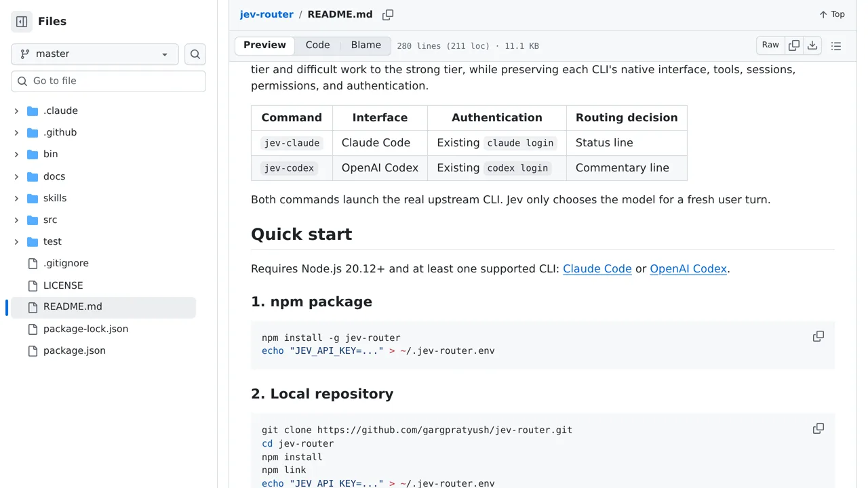The width and height of the screenshot is (868, 488).
Task: Copy the npm install code block
Action: point(818,336)
